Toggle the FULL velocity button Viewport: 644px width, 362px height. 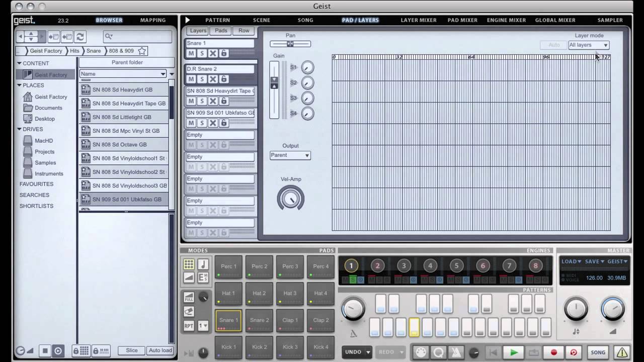pyautogui.click(x=189, y=297)
